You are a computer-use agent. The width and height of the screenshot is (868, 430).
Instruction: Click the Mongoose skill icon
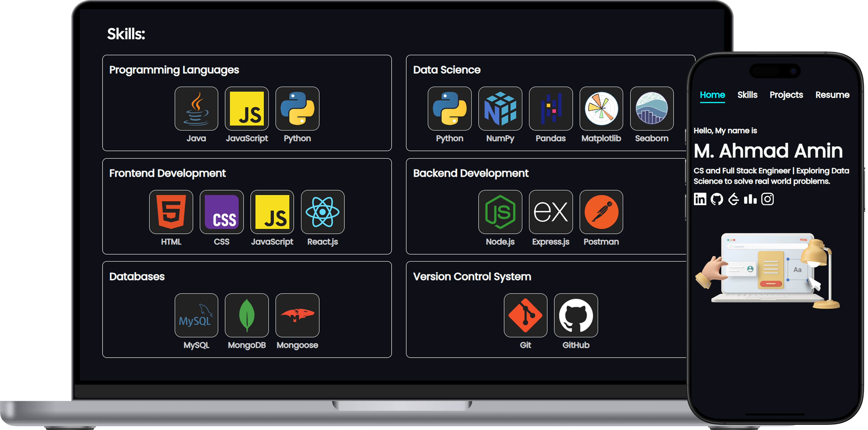coord(298,315)
